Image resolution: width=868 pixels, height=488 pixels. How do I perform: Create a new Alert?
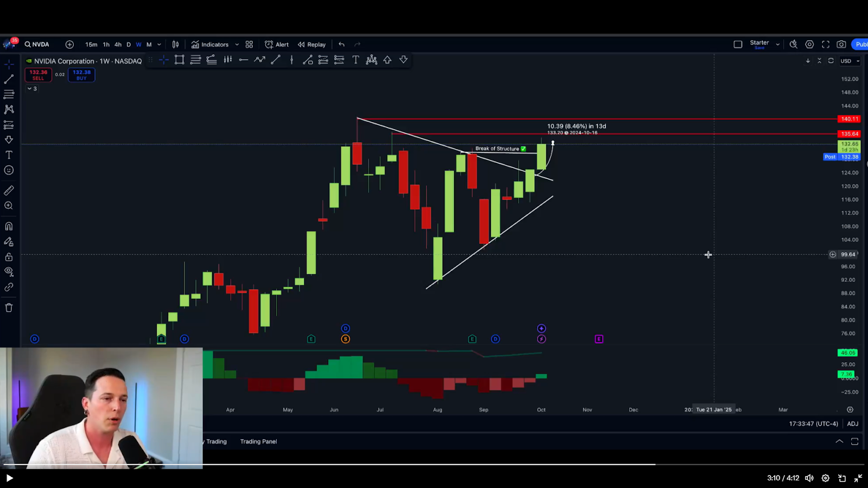(x=277, y=44)
